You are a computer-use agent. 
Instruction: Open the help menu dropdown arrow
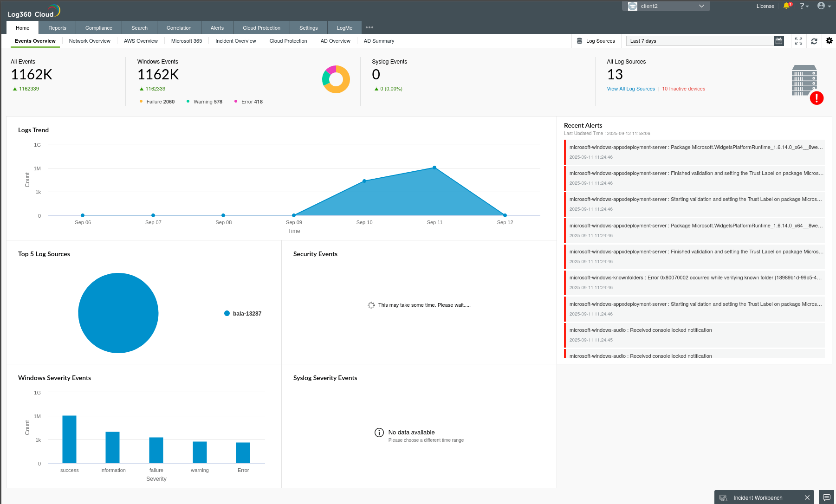point(807,6)
